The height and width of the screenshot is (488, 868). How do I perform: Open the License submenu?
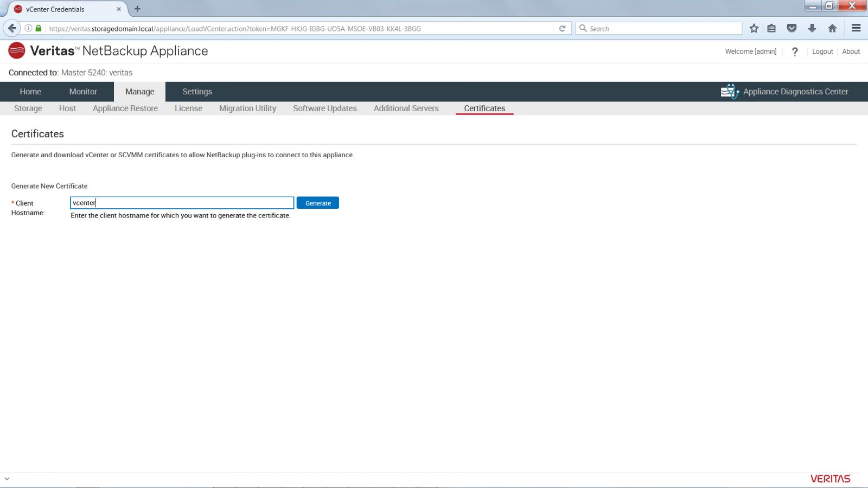[x=188, y=108]
